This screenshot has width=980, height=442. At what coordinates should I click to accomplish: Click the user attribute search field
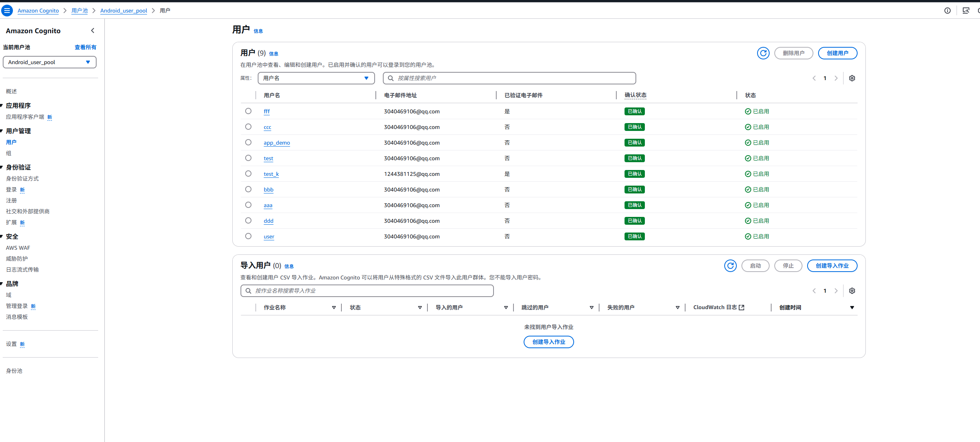pyautogui.click(x=509, y=78)
